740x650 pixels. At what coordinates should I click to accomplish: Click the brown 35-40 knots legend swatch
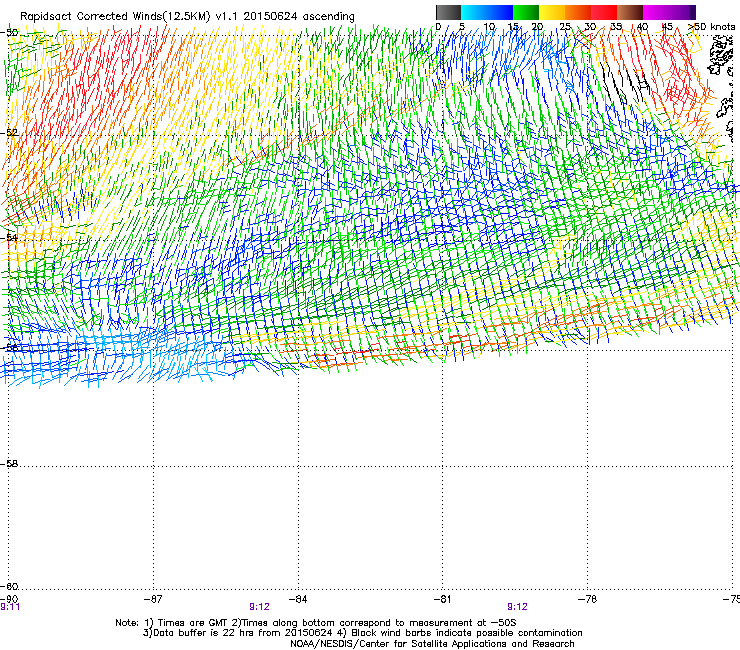pos(630,12)
